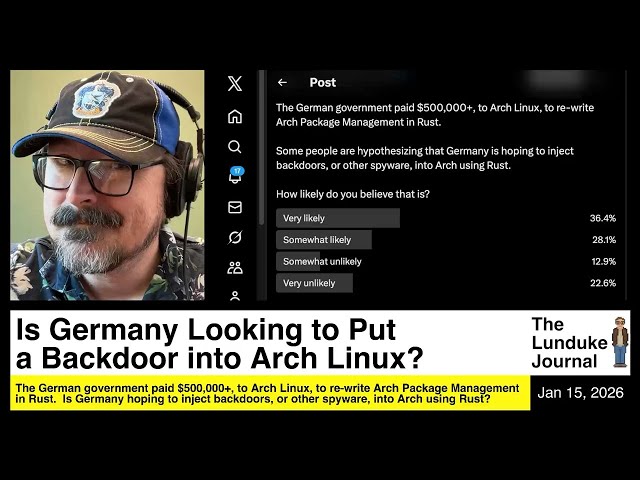This screenshot has height=480, width=640.
Task: Click 'How likely do you believe that is?'
Action: 353,194
